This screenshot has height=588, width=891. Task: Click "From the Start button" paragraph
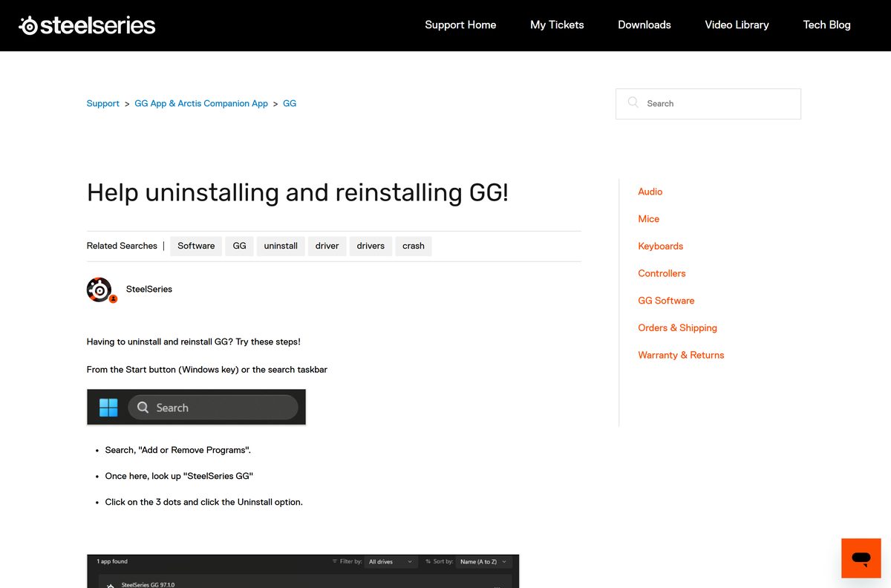[x=207, y=369]
